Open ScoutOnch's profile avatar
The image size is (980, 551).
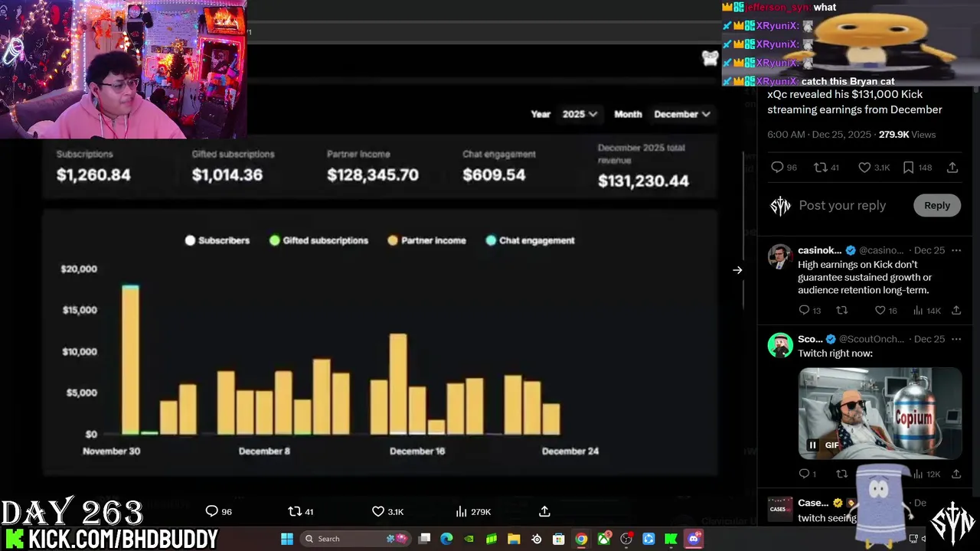tap(780, 345)
